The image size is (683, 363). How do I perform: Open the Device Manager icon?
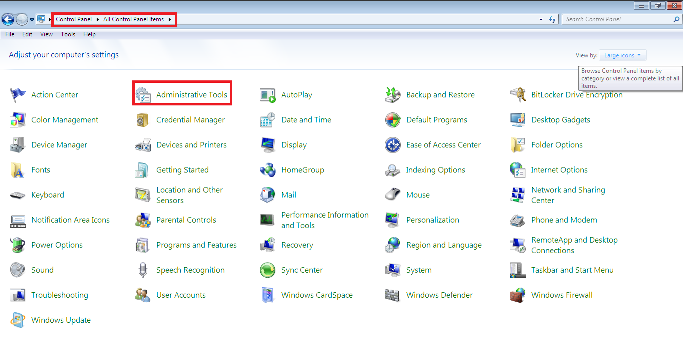tap(17, 145)
